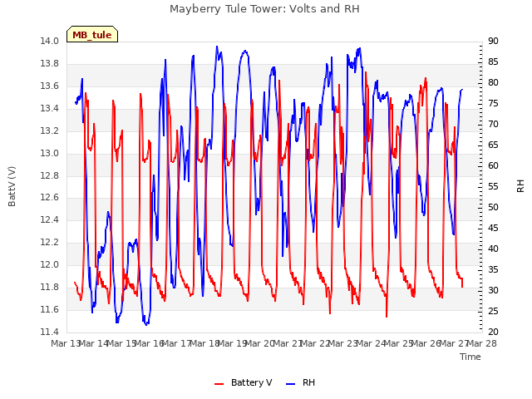Click the MB_tule label badge
Viewport: 532px width, 399px height.
pos(92,34)
